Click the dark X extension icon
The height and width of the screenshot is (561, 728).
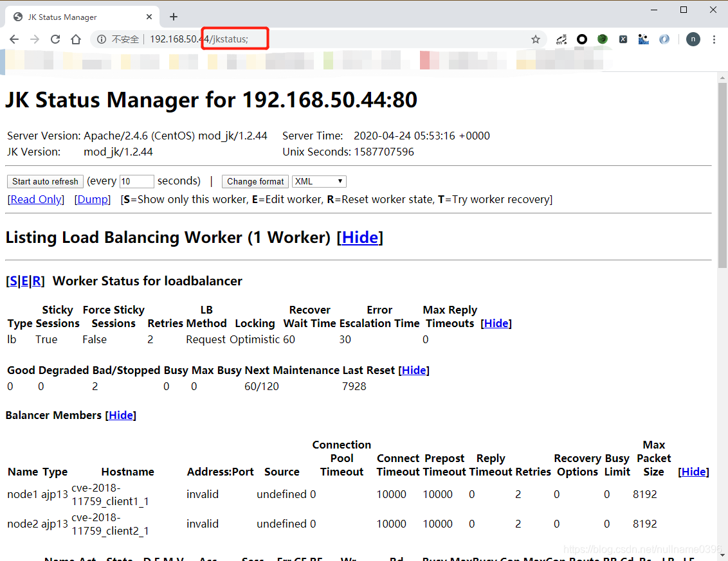623,39
